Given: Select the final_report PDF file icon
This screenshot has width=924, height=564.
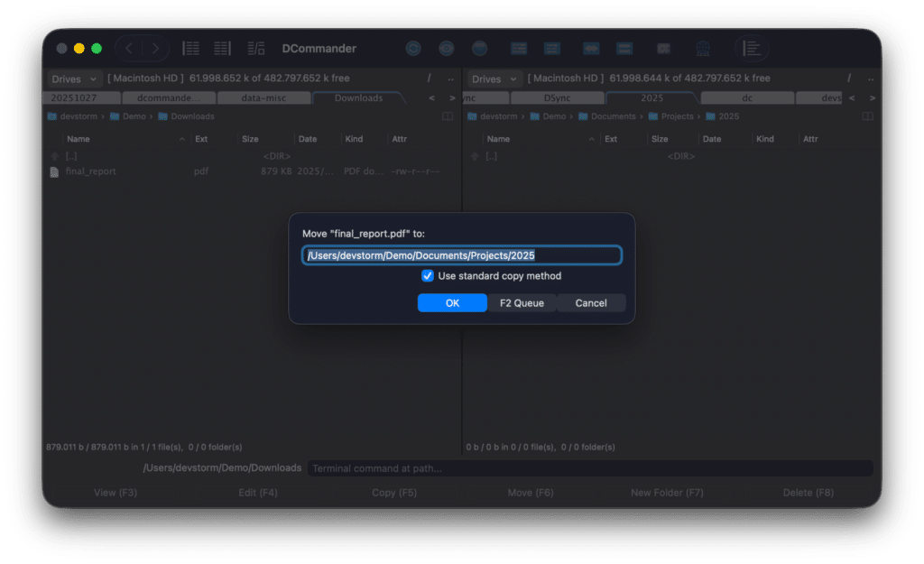Looking at the screenshot, I should (56, 171).
